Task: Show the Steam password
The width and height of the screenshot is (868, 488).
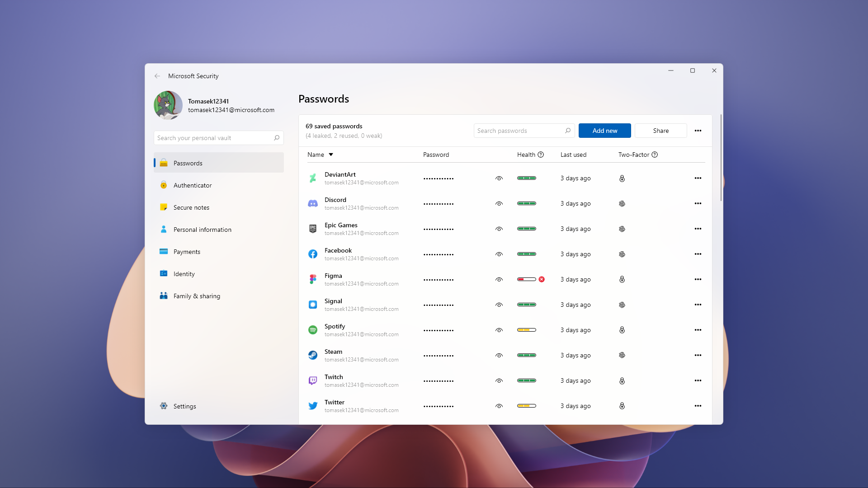Action: pyautogui.click(x=499, y=356)
